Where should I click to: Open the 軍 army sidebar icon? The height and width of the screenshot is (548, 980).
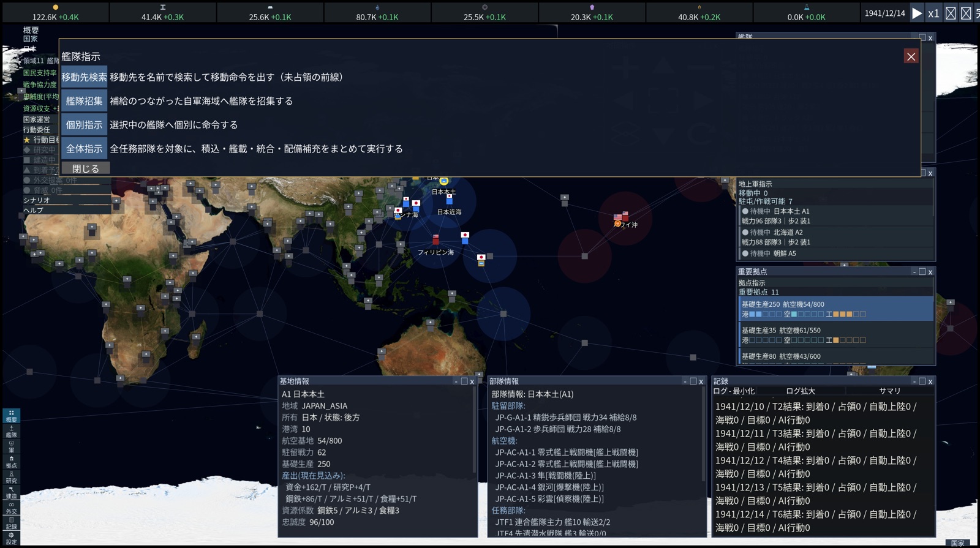click(11, 446)
